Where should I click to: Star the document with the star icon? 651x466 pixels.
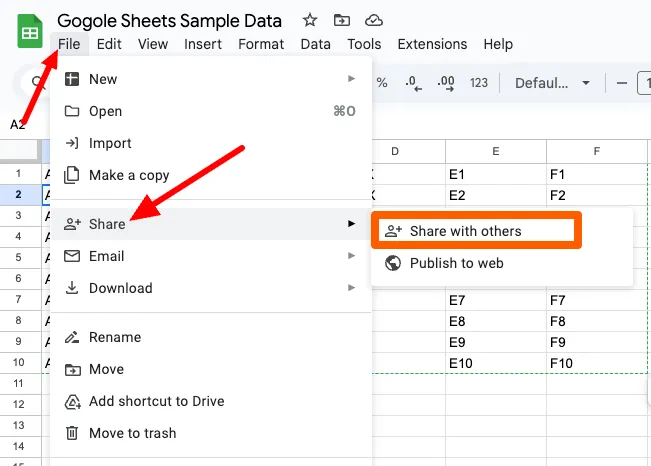(310, 20)
